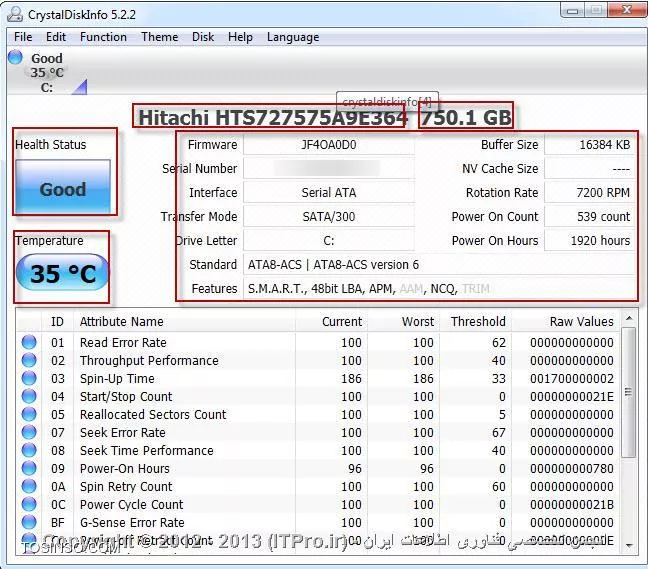Click the Transfer Mode value SATA/300
The image size is (648, 569).
point(329,217)
